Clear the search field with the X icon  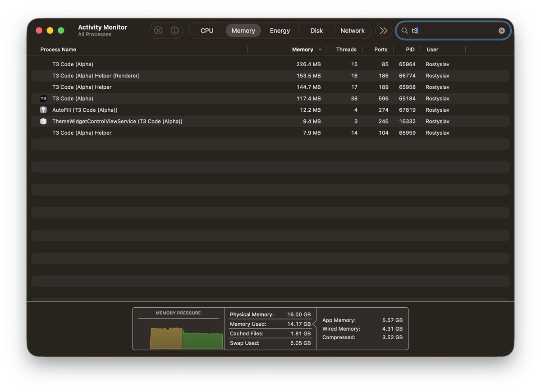[502, 31]
